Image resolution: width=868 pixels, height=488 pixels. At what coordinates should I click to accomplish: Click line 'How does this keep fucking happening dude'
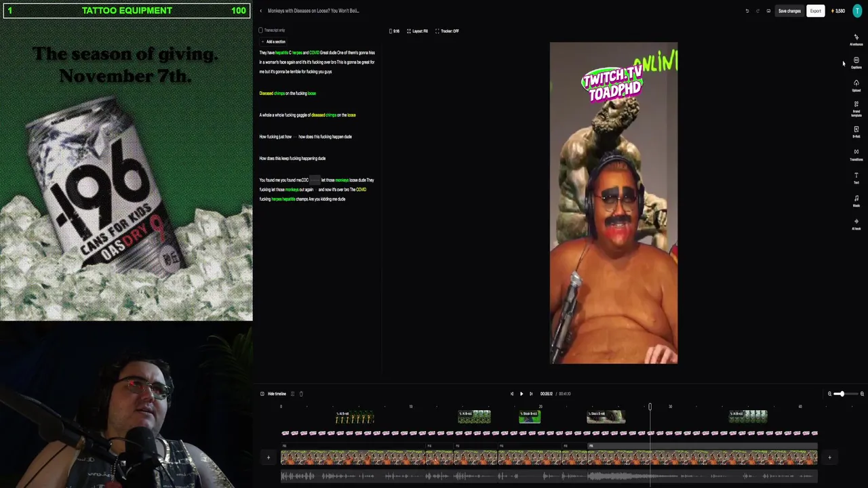[x=292, y=159]
